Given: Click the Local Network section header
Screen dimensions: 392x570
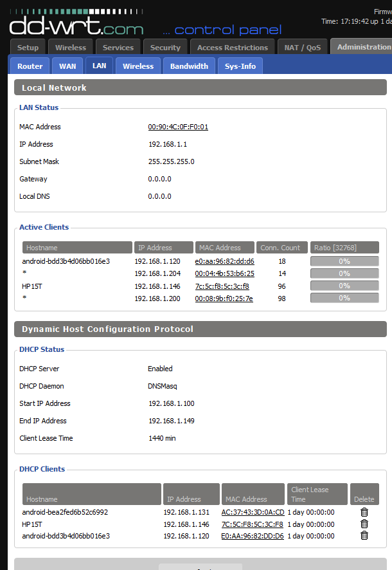Looking at the screenshot, I should point(200,87).
